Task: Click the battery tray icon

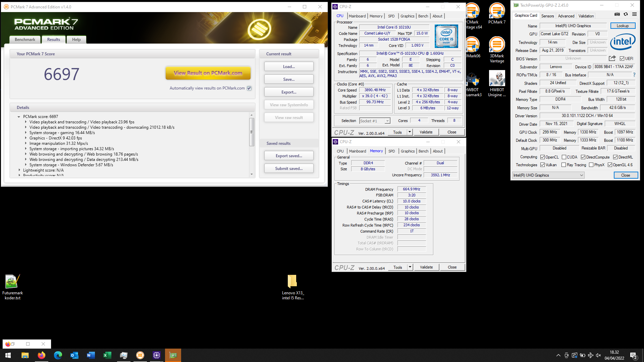Action: (x=582, y=355)
